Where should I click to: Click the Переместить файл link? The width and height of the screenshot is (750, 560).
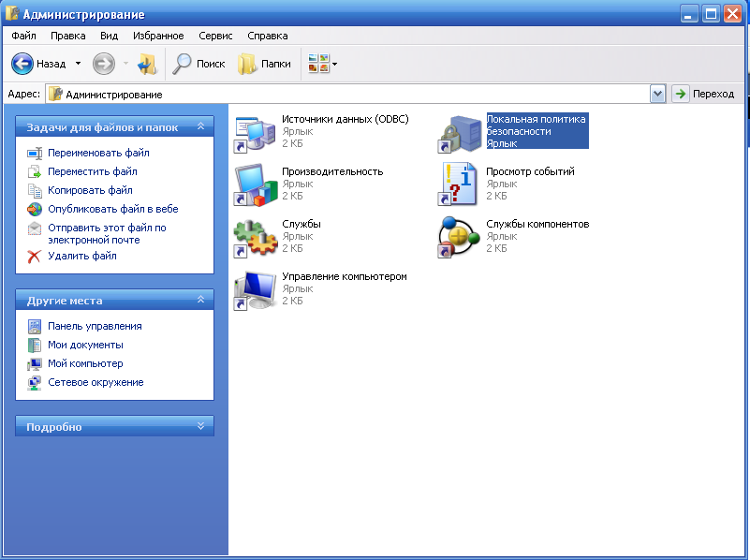[x=93, y=171]
